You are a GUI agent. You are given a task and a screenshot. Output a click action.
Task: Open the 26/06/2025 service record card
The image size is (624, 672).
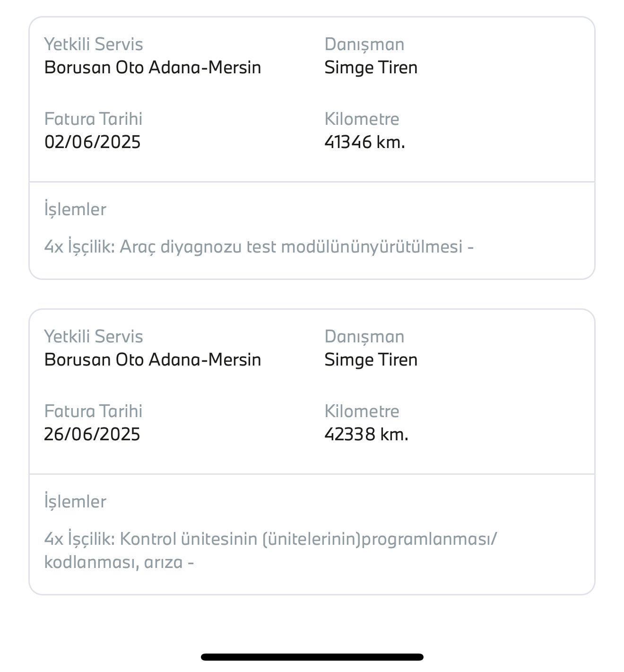pos(312,452)
